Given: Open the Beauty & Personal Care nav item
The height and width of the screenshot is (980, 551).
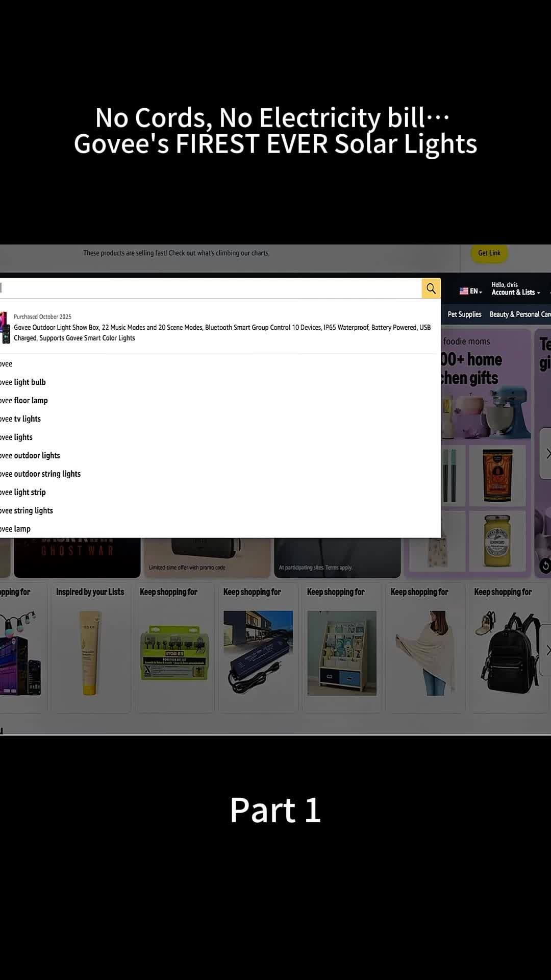Looking at the screenshot, I should click(520, 314).
